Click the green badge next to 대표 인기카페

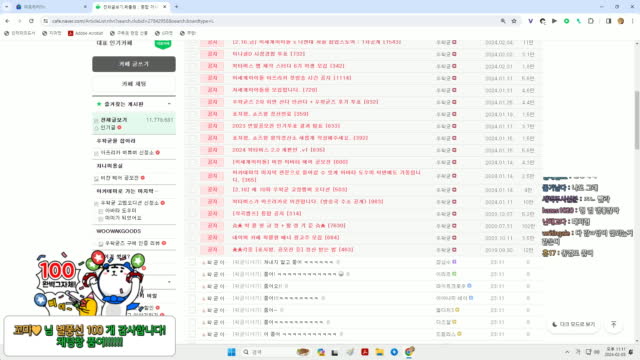click(163, 44)
